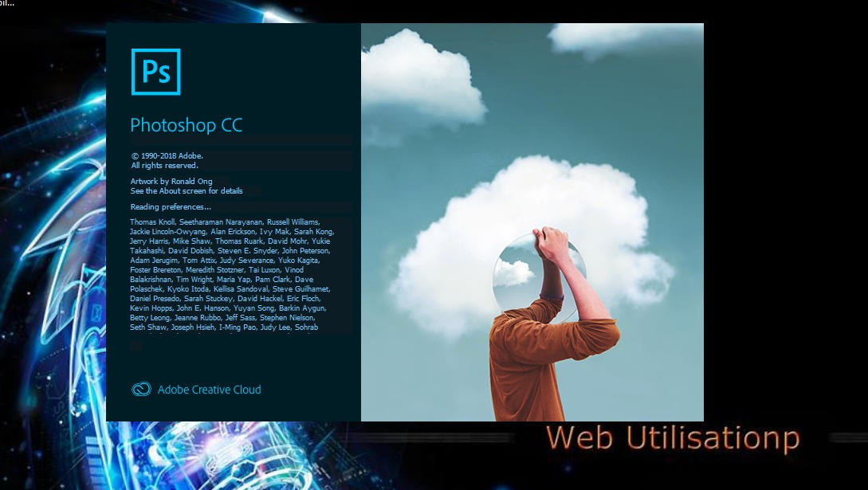The width and height of the screenshot is (868, 490).
Task: Click the 'All rights reserved.' text
Action: 164,166
